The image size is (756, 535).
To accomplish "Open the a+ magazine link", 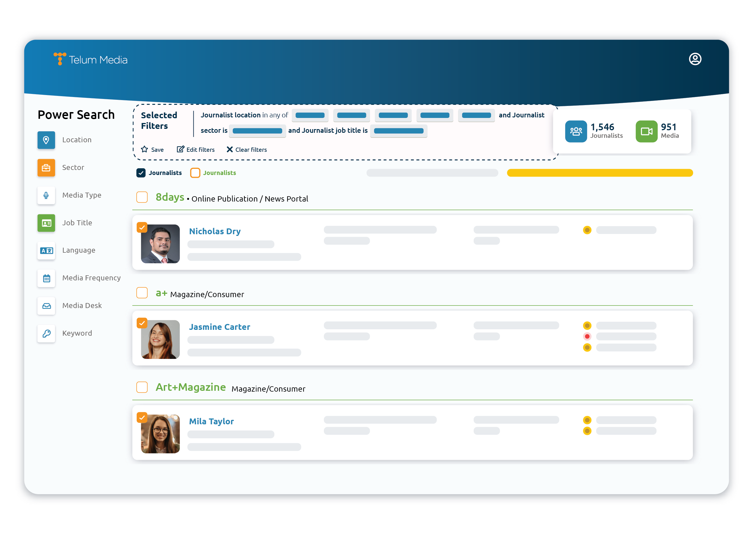I will pyautogui.click(x=162, y=293).
